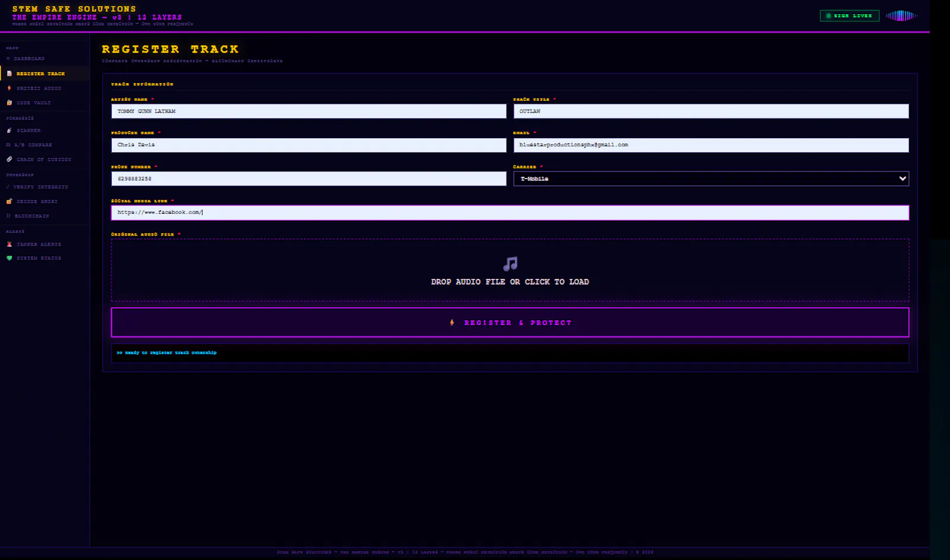The width and height of the screenshot is (950, 560).
Task: Click the Dashboard diamond icon
Action: click(x=8, y=59)
